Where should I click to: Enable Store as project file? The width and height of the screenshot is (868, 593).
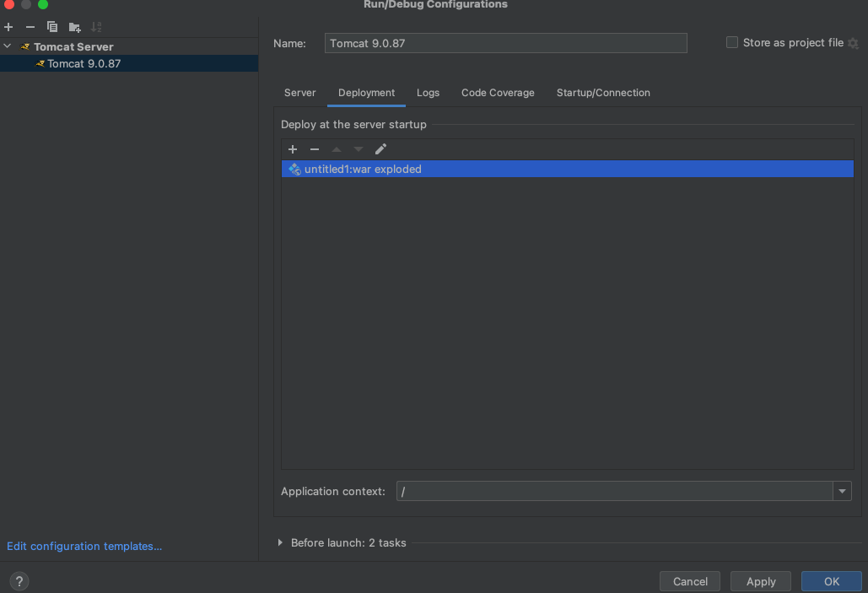tap(732, 43)
